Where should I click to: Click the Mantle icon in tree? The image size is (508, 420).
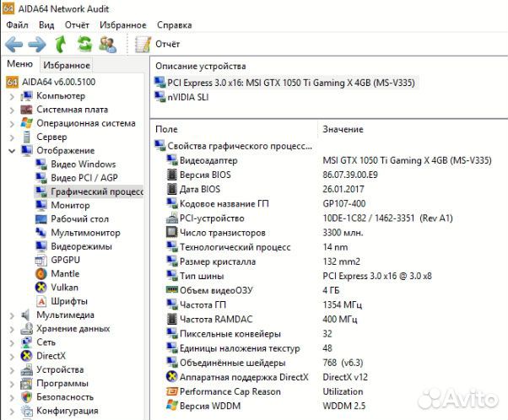(x=41, y=273)
